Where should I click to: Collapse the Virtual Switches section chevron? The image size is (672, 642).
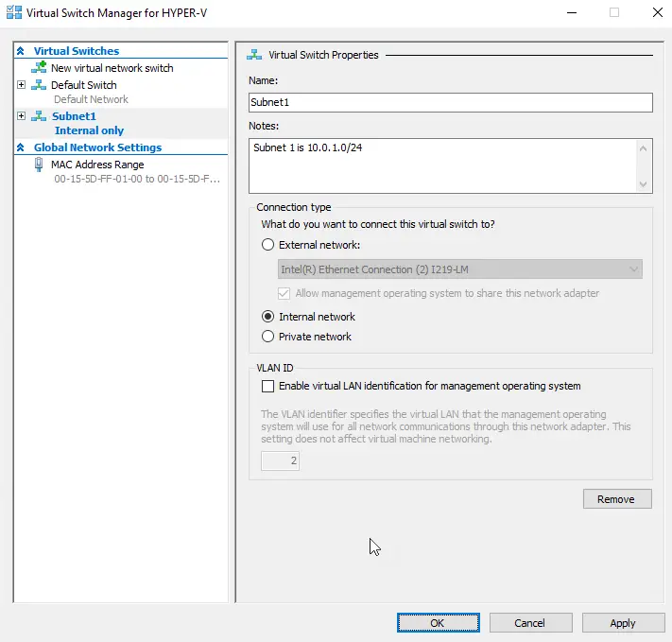click(20, 51)
